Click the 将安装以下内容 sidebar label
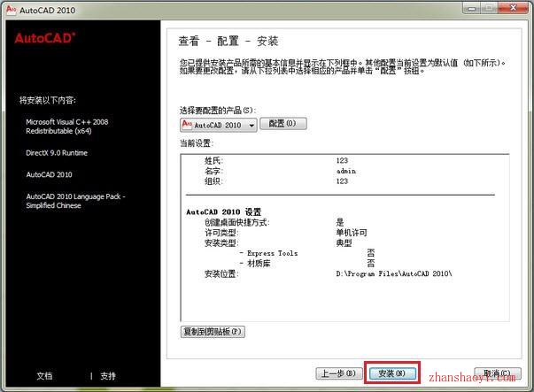 (48, 100)
